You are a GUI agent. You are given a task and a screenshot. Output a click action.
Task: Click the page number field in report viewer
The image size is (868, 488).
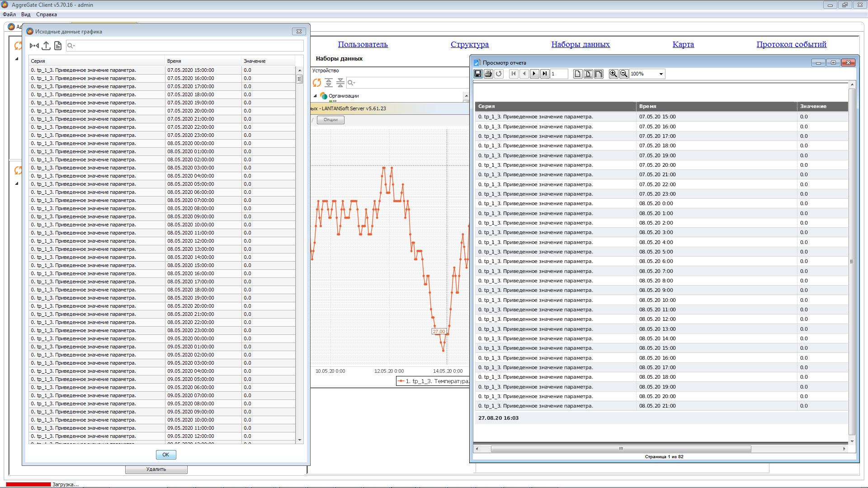(559, 74)
